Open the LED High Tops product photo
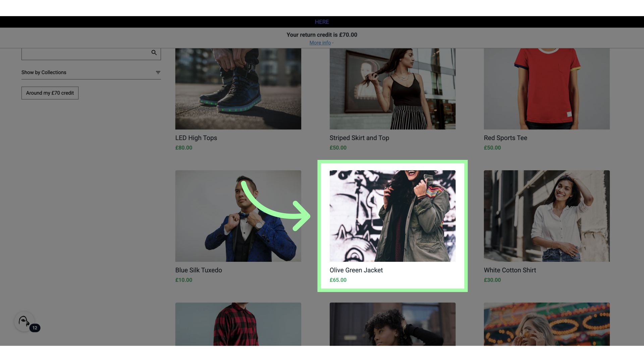 [x=238, y=89]
